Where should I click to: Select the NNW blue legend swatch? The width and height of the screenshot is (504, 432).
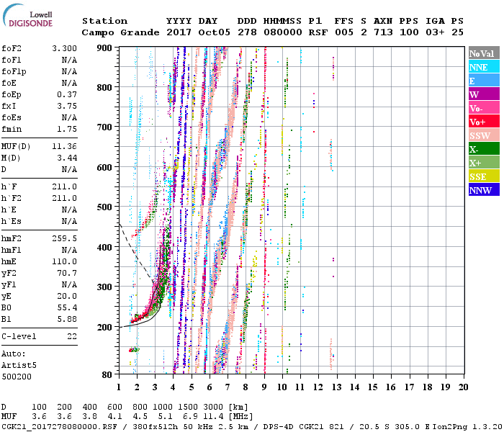coord(484,190)
